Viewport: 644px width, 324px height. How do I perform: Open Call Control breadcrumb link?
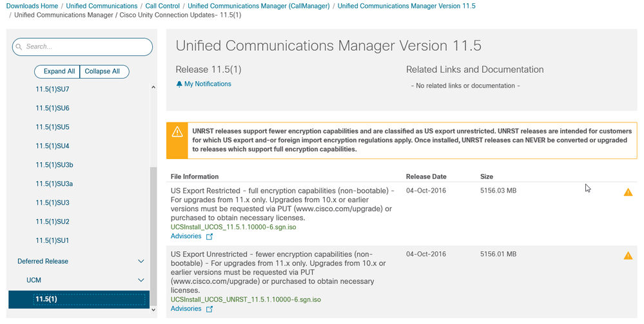[x=162, y=6]
